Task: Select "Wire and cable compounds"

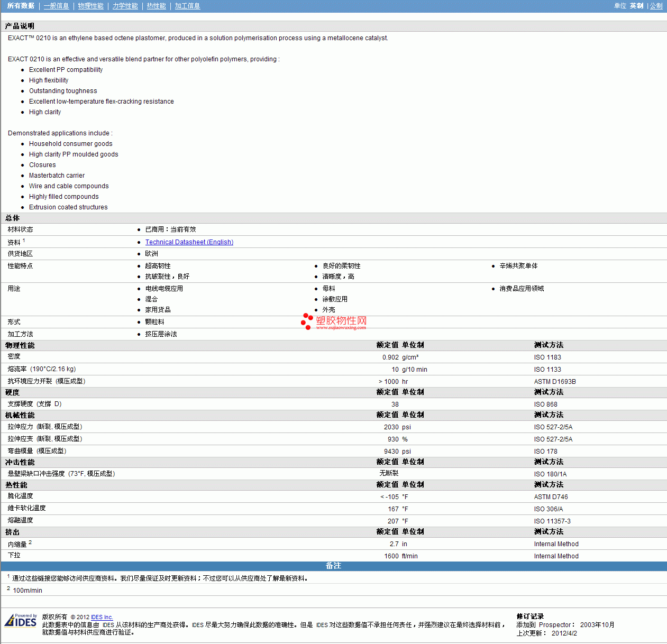Action: click(69, 186)
